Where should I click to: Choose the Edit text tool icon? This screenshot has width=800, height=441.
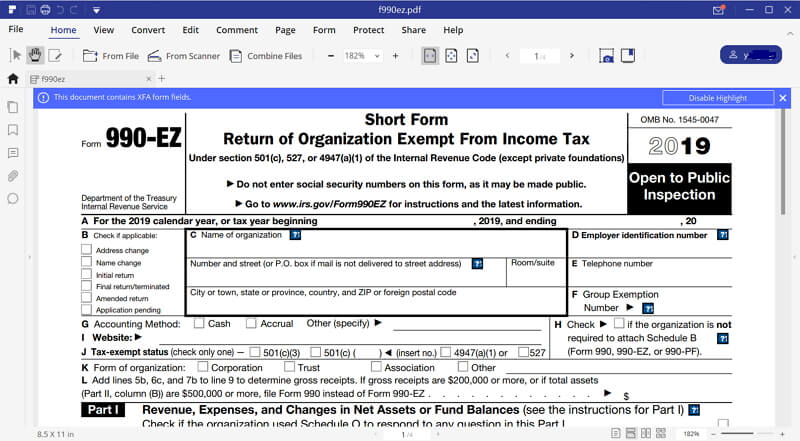pyautogui.click(x=55, y=55)
